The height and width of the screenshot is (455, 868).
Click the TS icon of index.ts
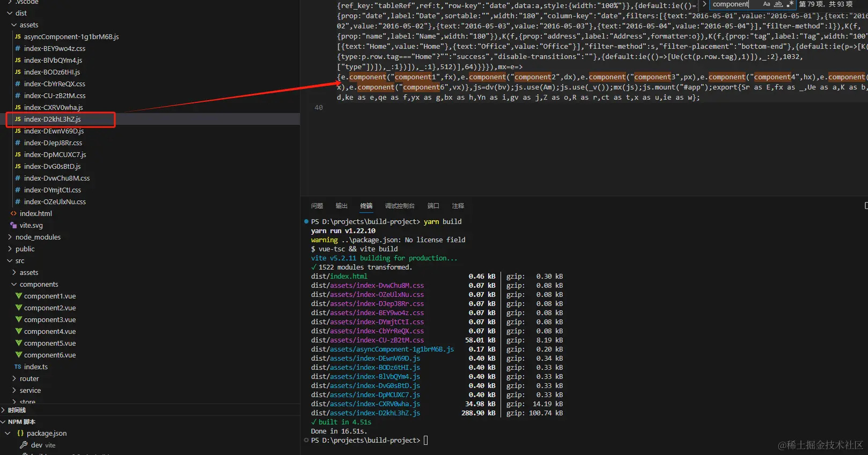pyautogui.click(x=18, y=367)
